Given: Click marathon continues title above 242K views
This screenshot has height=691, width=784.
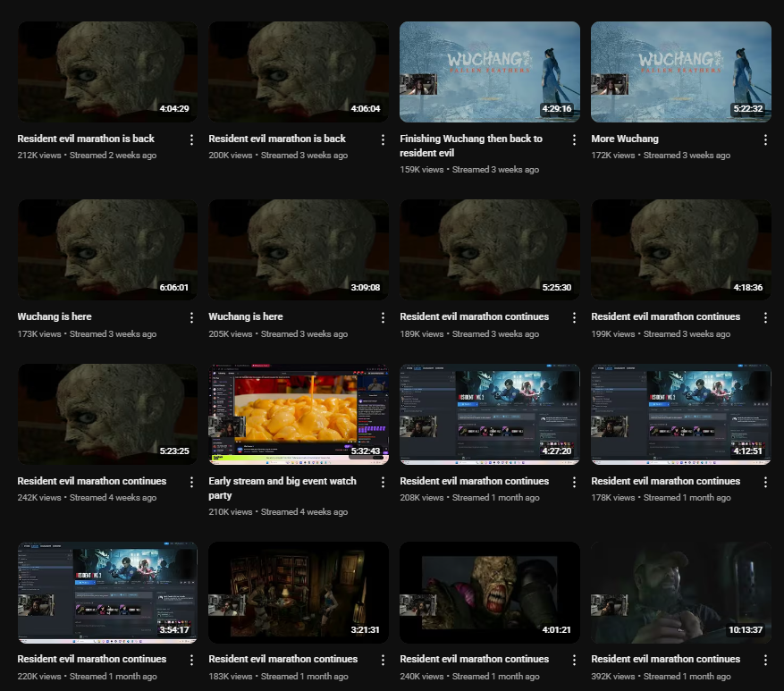Looking at the screenshot, I should coord(92,481).
